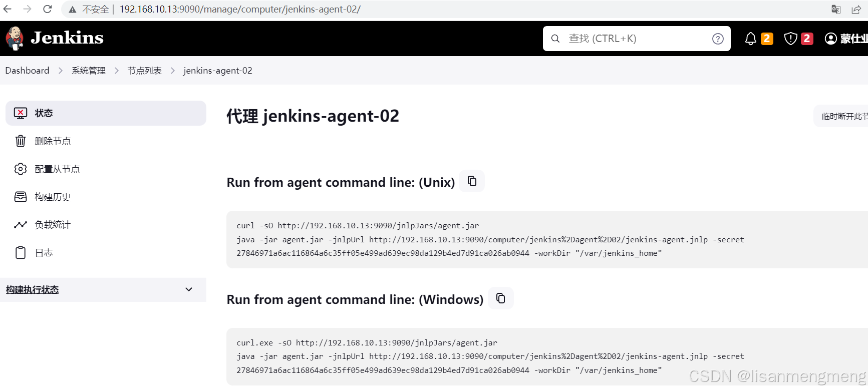Screen dimensions: 868x391
Task: Open the Jenkins home title link
Action: tap(67, 38)
